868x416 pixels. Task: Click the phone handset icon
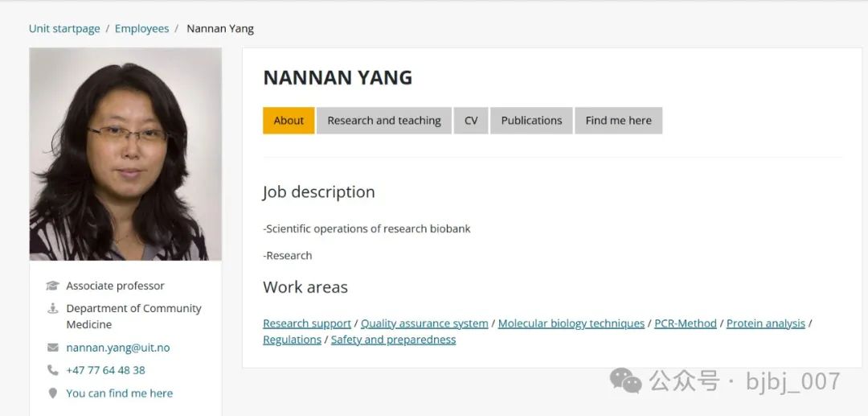[52, 370]
